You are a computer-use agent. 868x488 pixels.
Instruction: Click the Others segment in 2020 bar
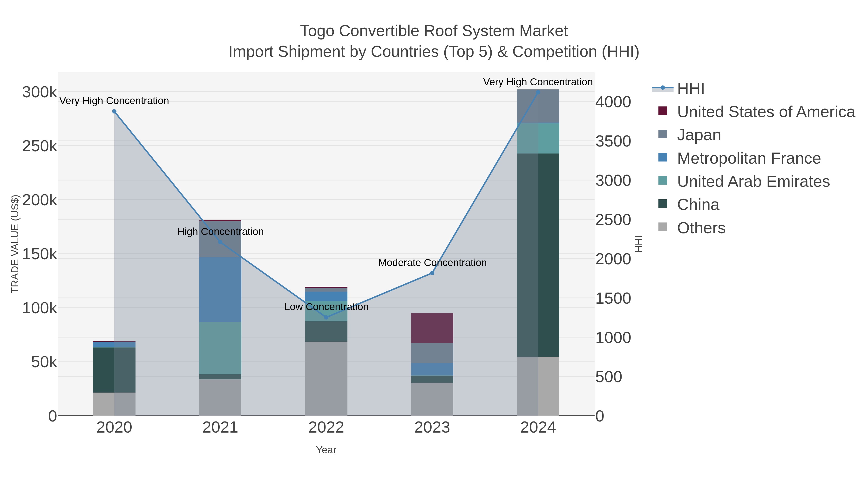coord(114,404)
